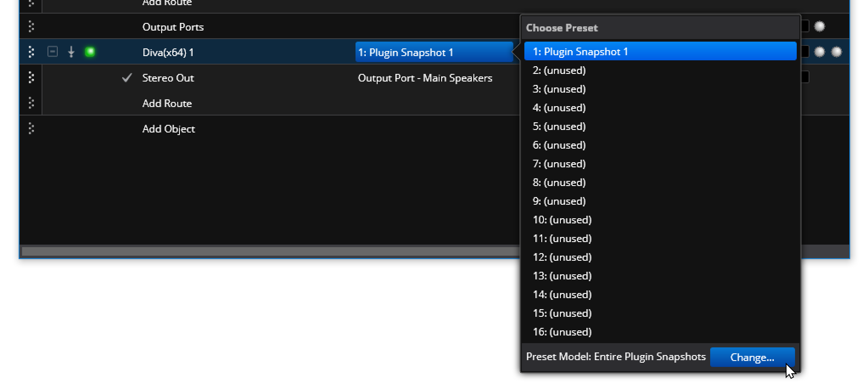Click the round indicator in the Output Ports row
This screenshot has width=868, height=389.
(x=820, y=26)
